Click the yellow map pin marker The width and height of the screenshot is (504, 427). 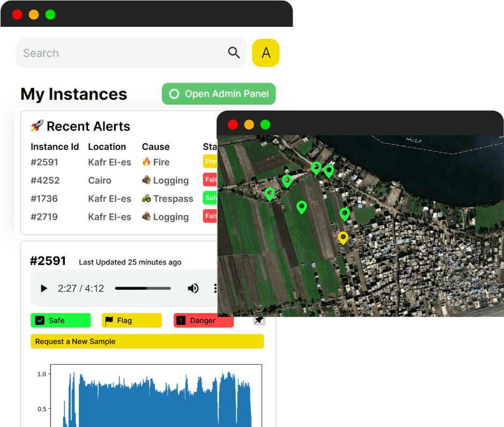[x=343, y=238]
